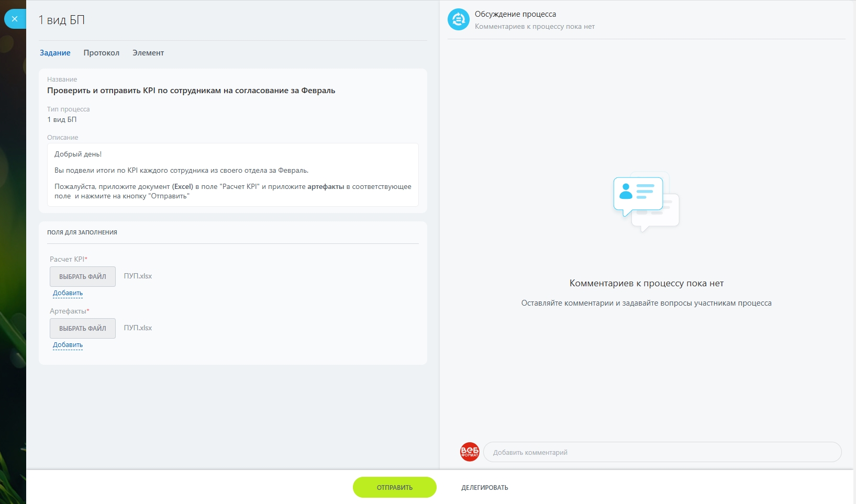Open the Протокол tab
The width and height of the screenshot is (856, 504).
click(x=101, y=53)
